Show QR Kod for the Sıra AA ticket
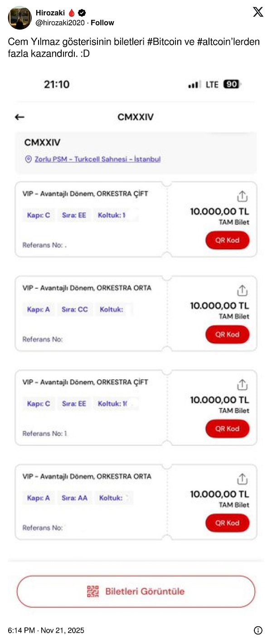Viewport: 272px width, 644px height. pyautogui.click(x=227, y=523)
